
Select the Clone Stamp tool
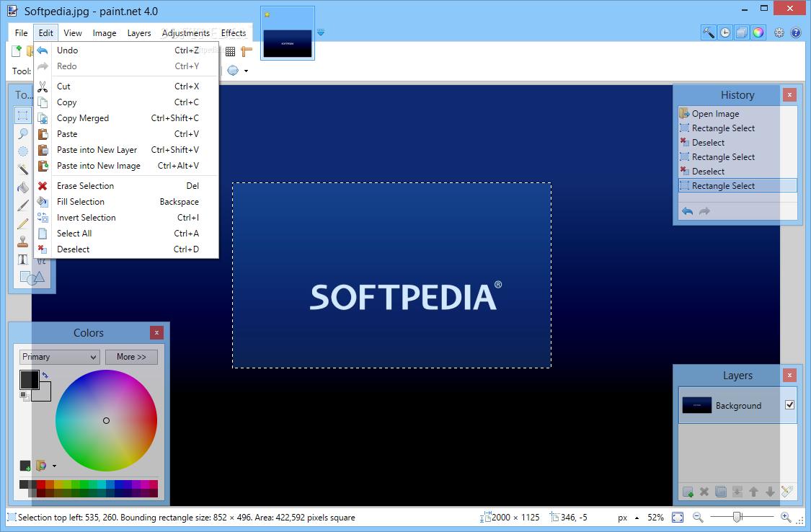[23, 241]
